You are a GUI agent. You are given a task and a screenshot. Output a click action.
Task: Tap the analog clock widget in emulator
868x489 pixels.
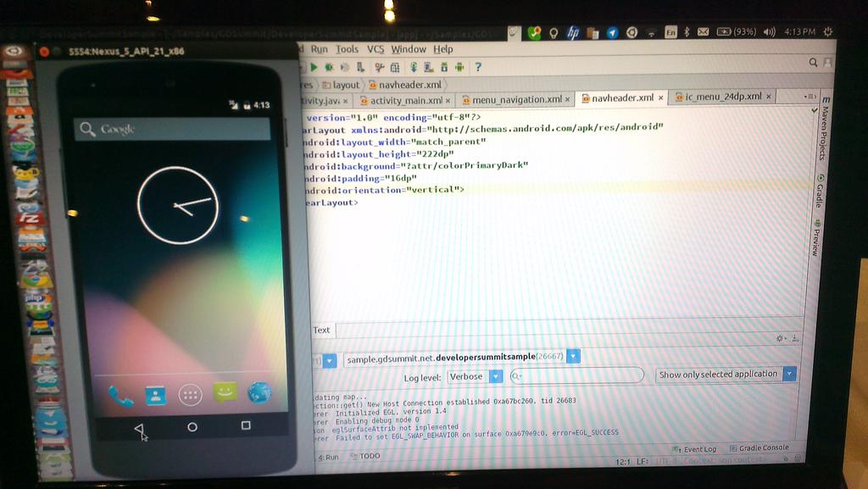click(x=178, y=205)
